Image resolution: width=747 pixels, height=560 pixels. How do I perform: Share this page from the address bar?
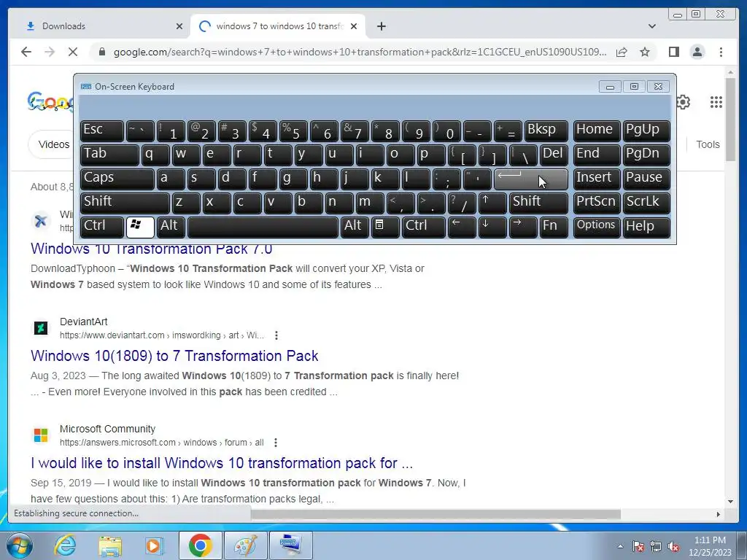(622, 52)
